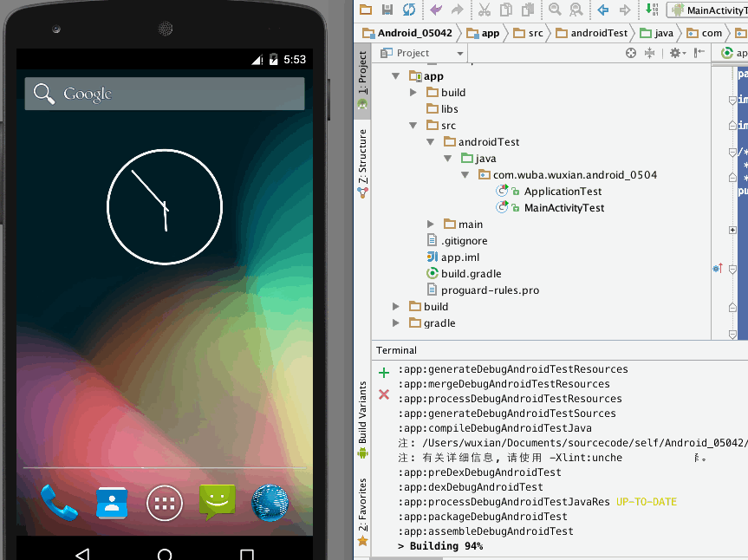The height and width of the screenshot is (560, 748).
Task: Add new terminal session with plus icon
Action: pyautogui.click(x=384, y=373)
